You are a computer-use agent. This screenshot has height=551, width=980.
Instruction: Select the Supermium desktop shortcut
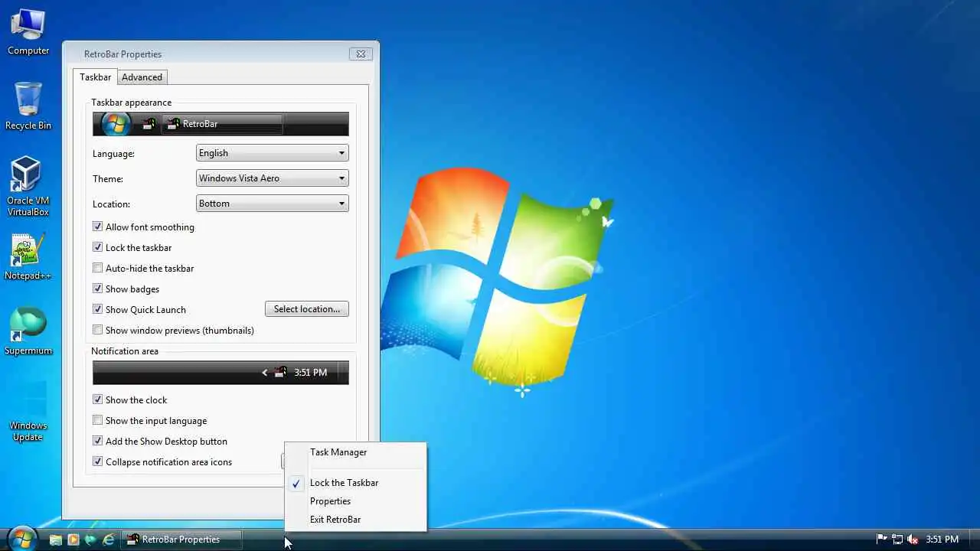pos(28,331)
